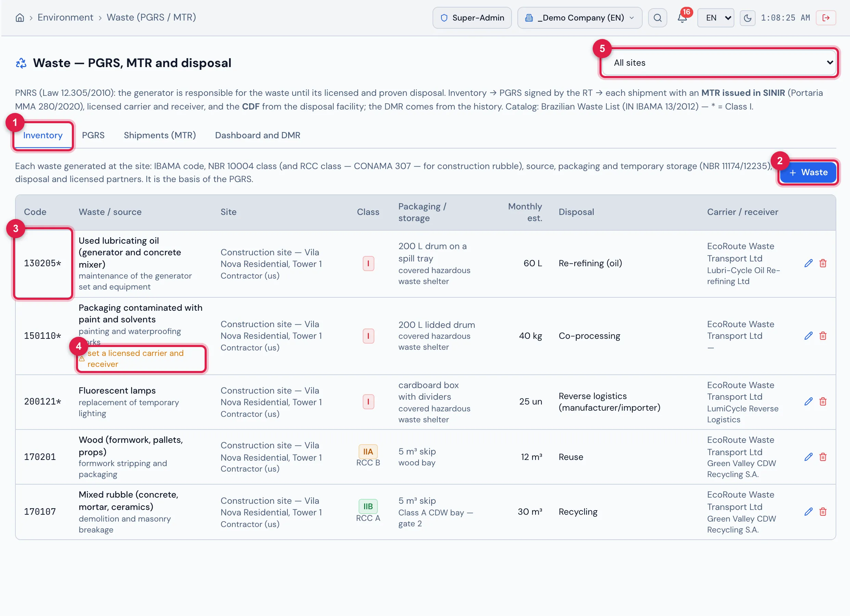The width and height of the screenshot is (850, 616).
Task: Switch to the PGRS tab
Action: 93,135
